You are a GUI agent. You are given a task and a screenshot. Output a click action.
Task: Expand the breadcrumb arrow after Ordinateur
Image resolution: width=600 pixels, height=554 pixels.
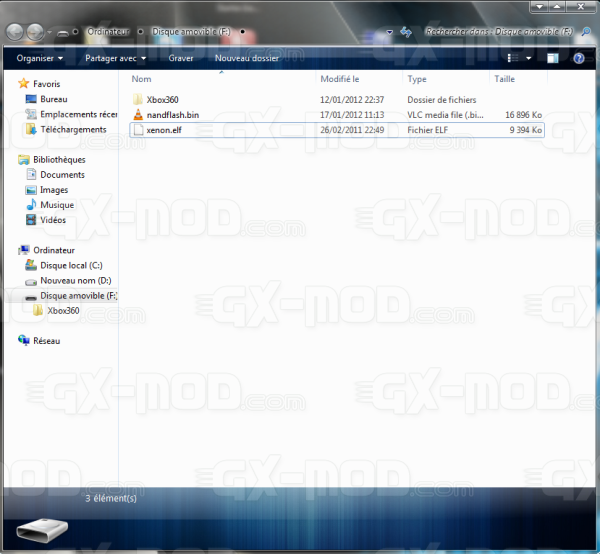140,32
